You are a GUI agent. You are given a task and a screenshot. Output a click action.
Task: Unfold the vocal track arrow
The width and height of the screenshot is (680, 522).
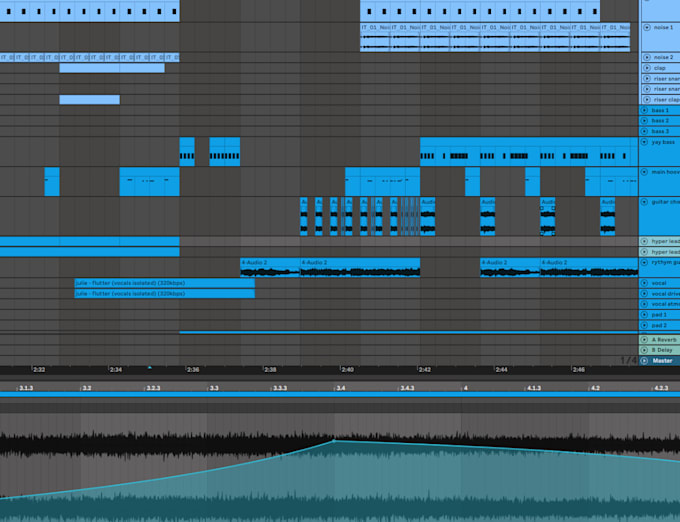point(644,283)
